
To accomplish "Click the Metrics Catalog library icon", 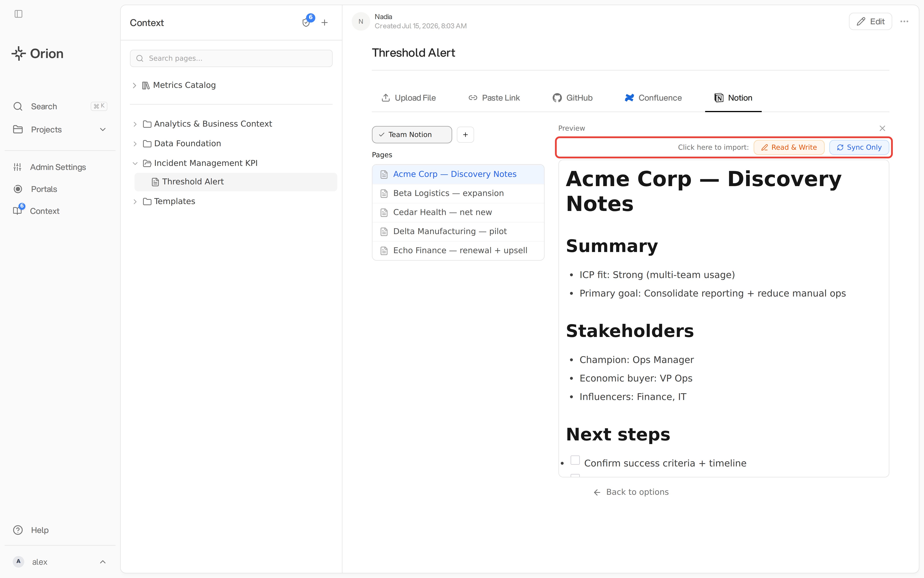I will (146, 86).
